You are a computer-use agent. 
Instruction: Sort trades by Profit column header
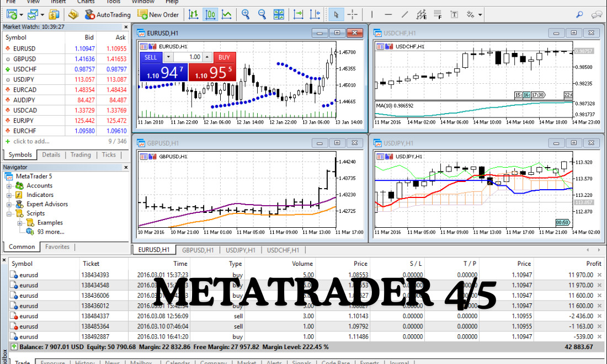[593, 264]
